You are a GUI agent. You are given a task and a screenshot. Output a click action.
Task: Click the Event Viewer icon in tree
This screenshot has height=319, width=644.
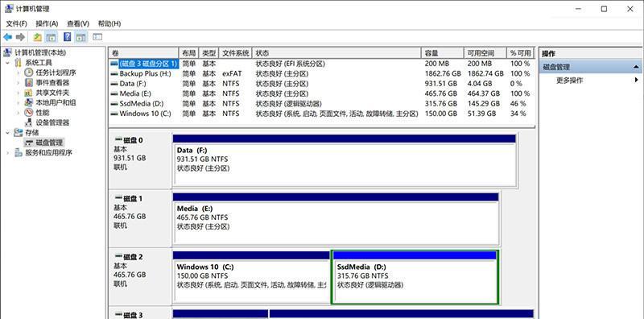(28, 83)
